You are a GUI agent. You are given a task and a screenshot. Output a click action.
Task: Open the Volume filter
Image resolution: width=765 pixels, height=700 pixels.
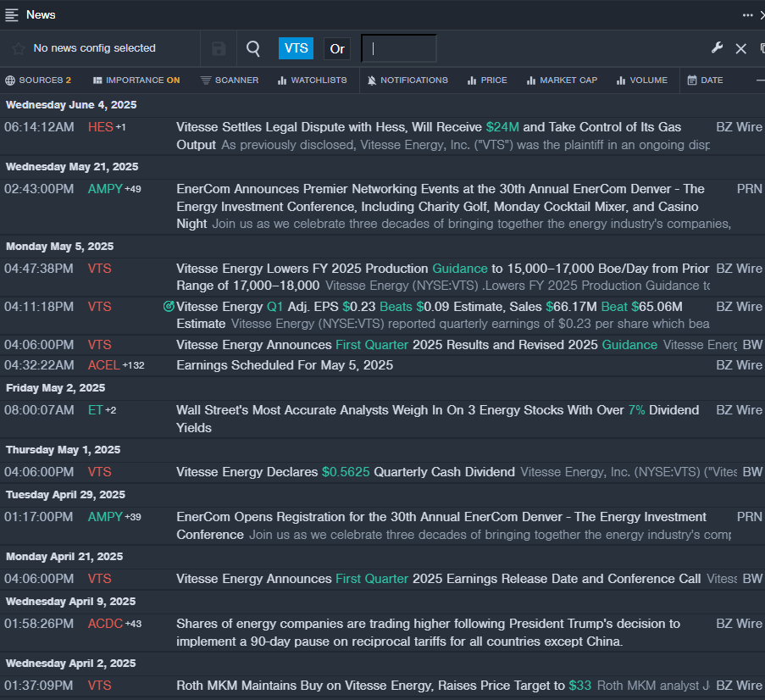coord(642,80)
